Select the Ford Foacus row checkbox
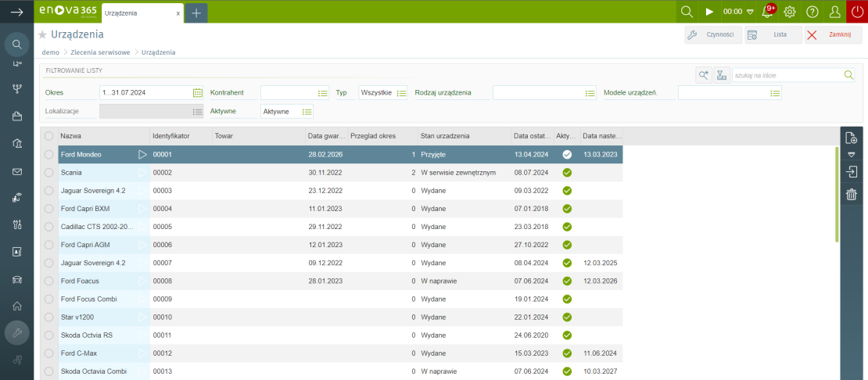 point(49,281)
